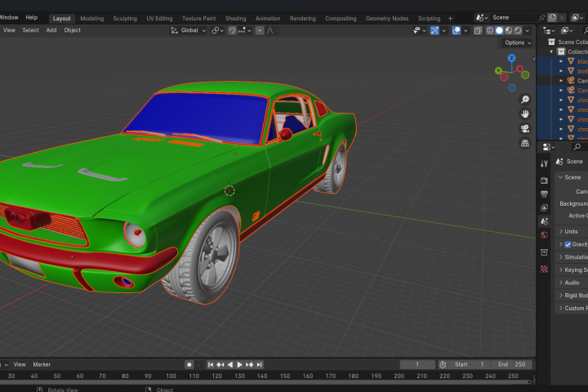
Task: Open the overlays options dropdown arrow
Action: pyautogui.click(x=465, y=31)
